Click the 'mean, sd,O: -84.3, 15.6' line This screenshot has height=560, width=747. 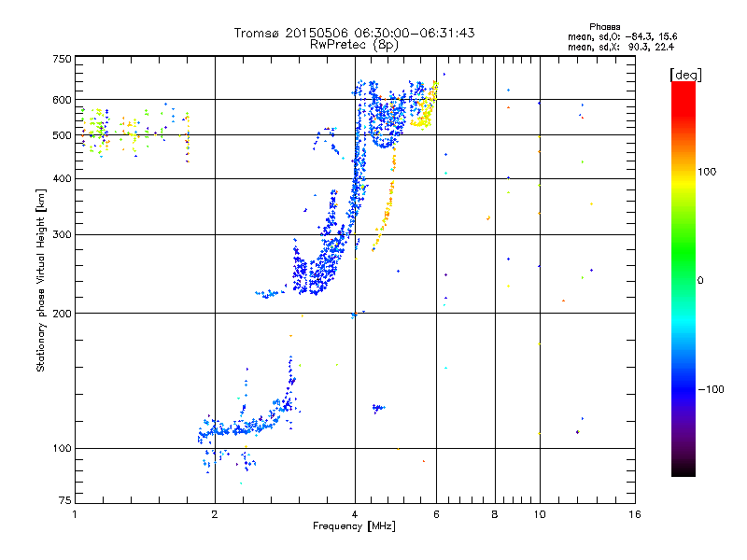[x=622, y=36]
